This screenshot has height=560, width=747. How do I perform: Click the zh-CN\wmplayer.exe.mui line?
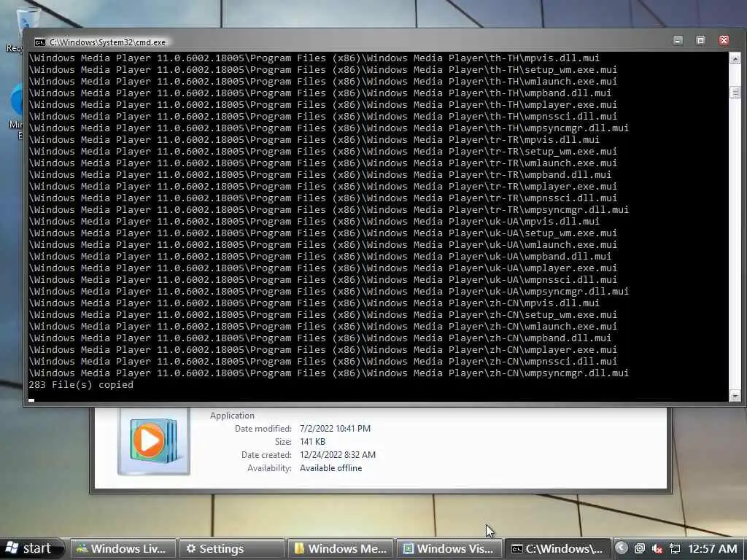(323, 349)
